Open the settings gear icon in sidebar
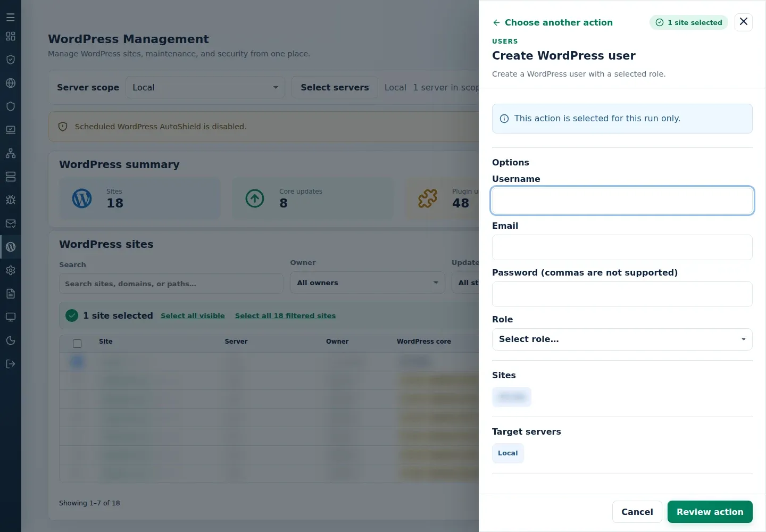This screenshot has width=766, height=532. pyautogui.click(x=11, y=270)
